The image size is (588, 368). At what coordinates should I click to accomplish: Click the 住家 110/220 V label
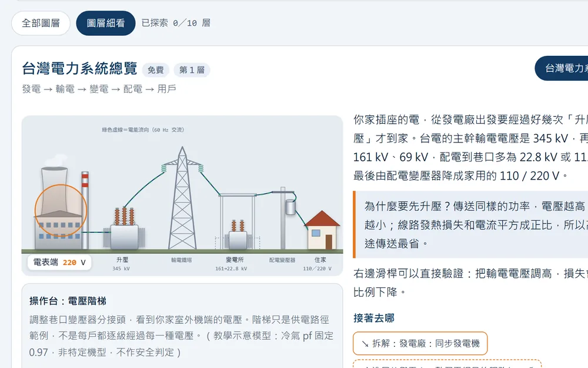(318, 264)
